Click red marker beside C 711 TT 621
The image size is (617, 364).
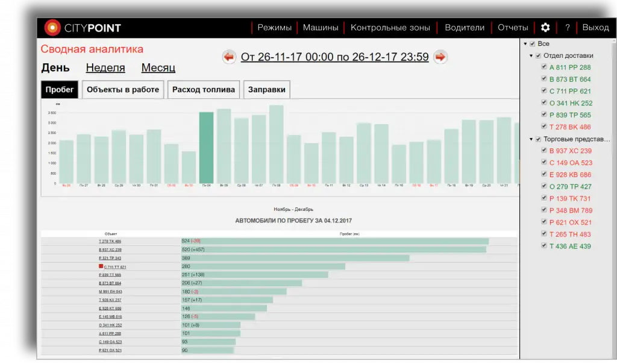click(x=101, y=266)
